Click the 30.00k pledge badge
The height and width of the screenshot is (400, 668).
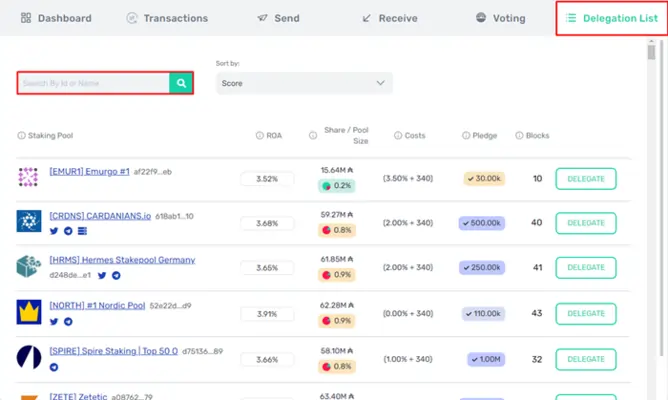tap(484, 178)
